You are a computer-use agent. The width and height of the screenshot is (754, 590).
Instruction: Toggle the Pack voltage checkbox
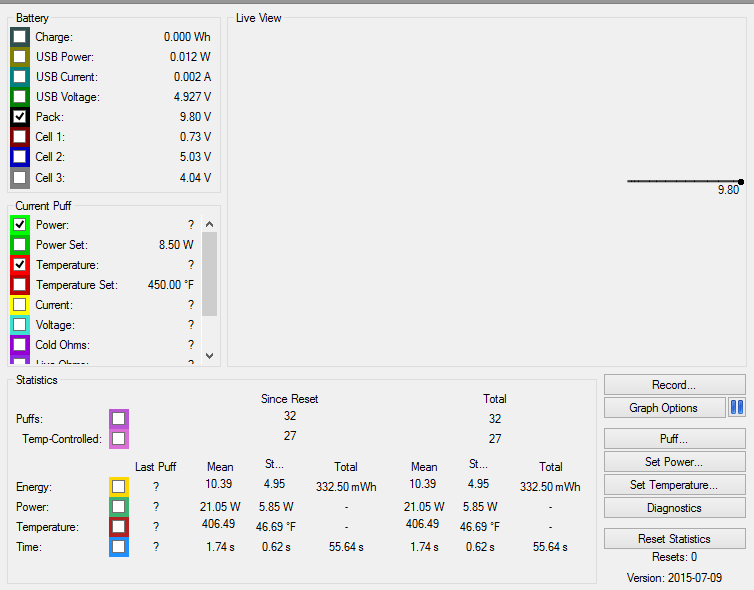[20, 117]
